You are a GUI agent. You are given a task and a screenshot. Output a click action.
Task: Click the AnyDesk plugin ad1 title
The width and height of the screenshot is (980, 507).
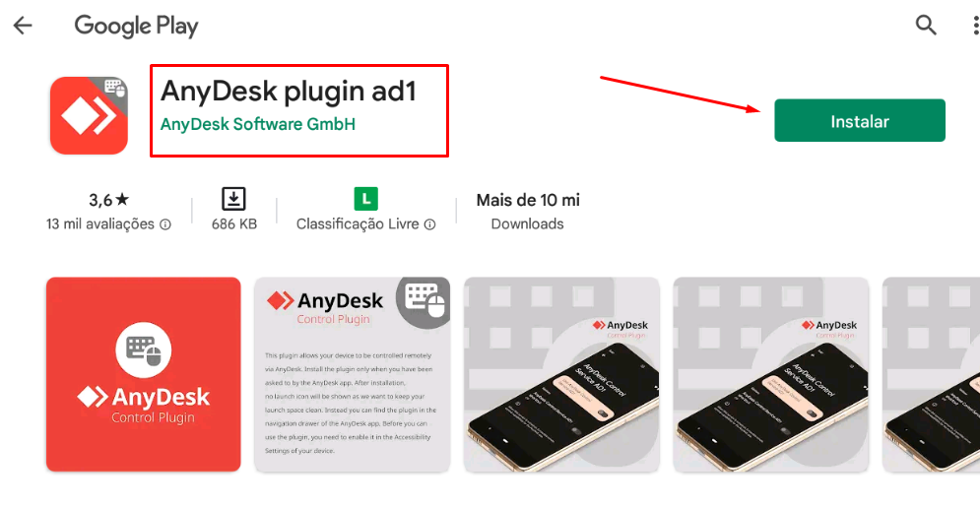[x=289, y=92]
